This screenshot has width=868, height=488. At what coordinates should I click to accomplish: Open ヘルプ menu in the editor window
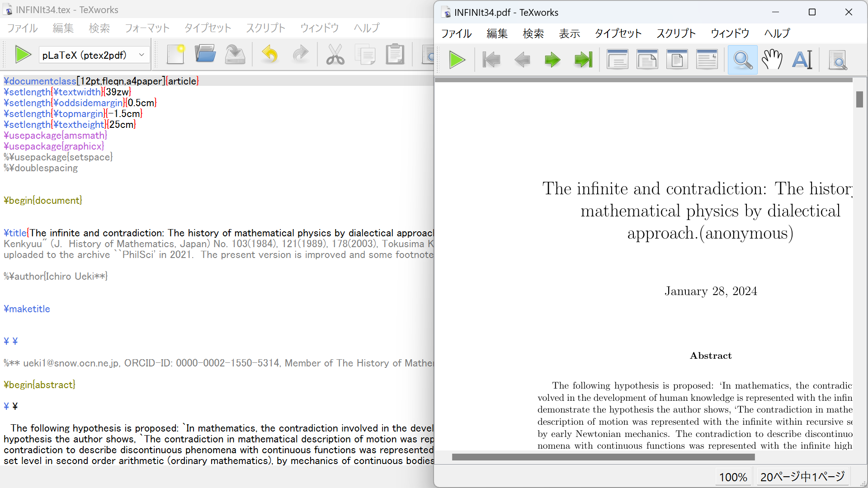367,28
